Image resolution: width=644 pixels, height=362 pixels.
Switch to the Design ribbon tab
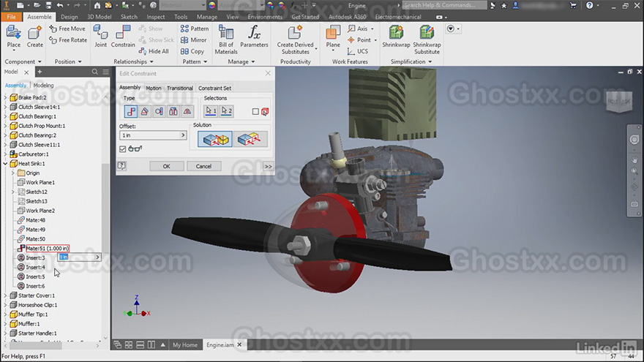[x=69, y=17]
